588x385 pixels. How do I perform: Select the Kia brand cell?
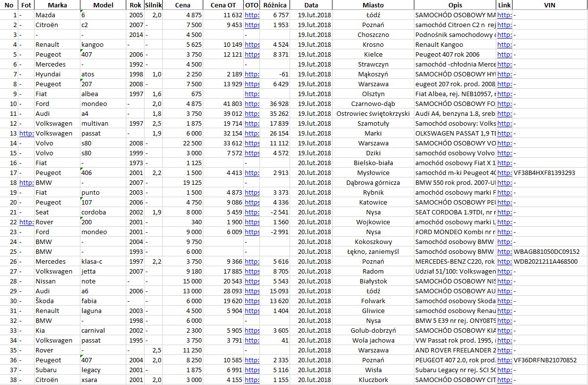click(57, 330)
